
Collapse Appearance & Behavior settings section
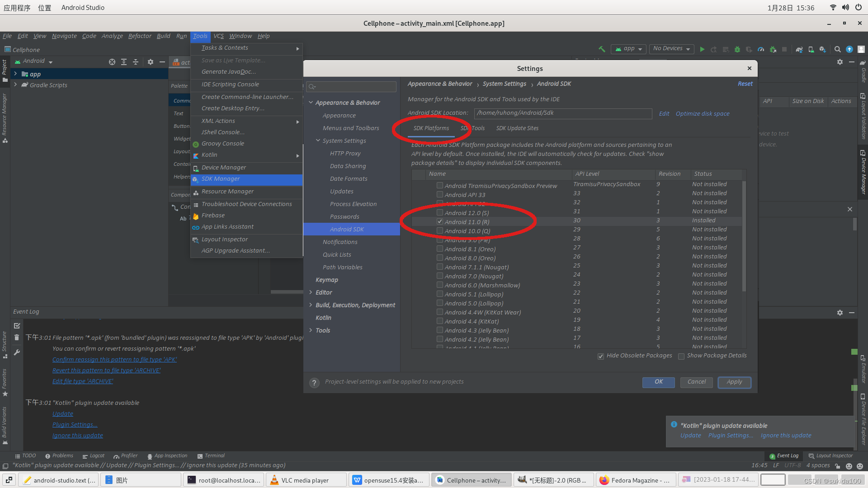(311, 103)
